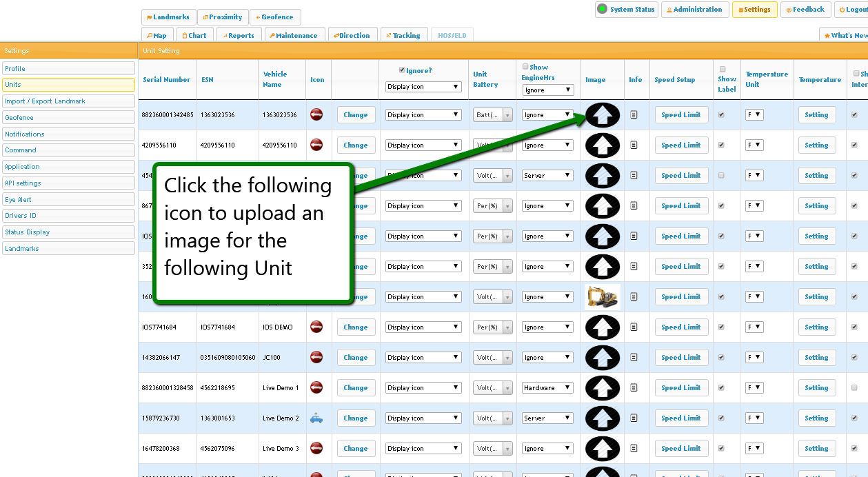
Task: Click Speed Limit button for Live Demo 2
Action: tap(680, 418)
